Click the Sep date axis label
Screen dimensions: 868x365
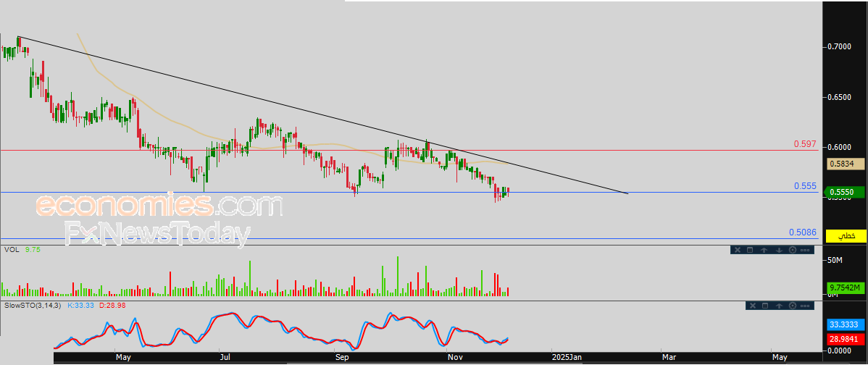tap(342, 358)
